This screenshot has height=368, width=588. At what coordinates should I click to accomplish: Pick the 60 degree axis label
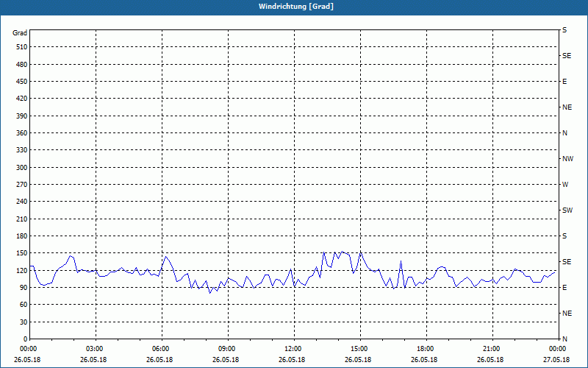(24, 305)
